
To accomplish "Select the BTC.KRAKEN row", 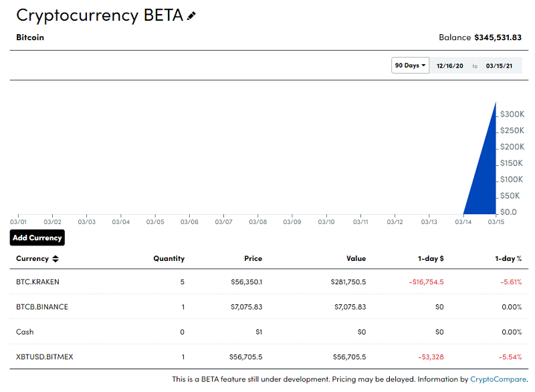I will 37,282.
